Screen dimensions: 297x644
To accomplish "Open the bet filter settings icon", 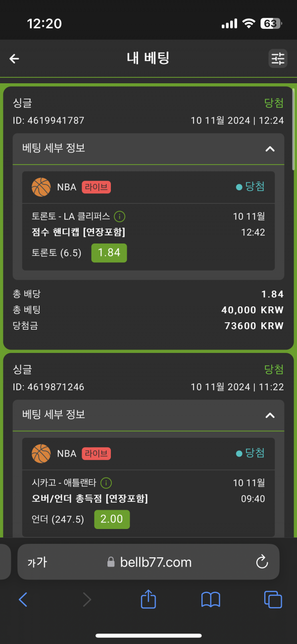I will [x=278, y=59].
